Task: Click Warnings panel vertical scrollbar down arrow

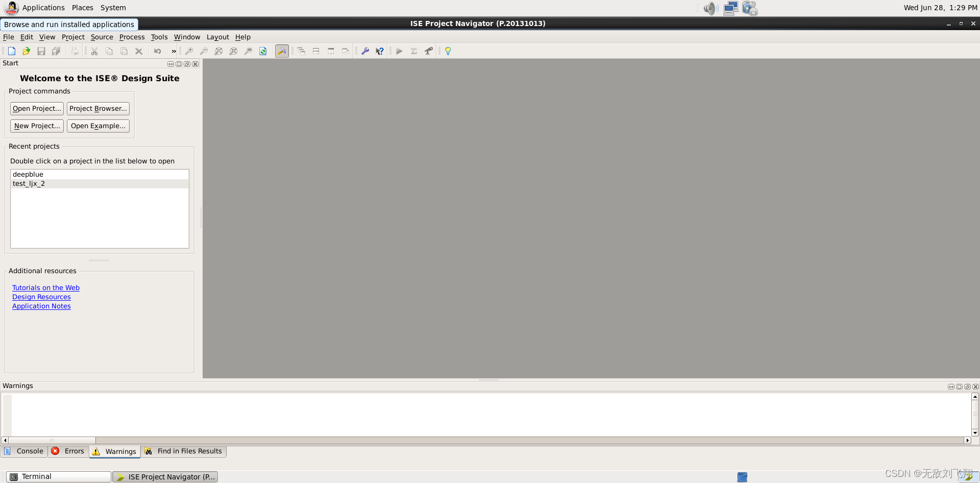Action: (x=975, y=432)
